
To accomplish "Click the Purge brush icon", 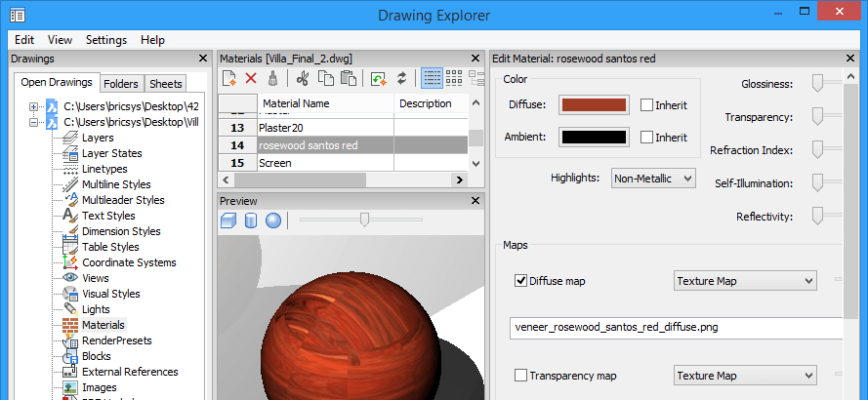I will coord(272,79).
